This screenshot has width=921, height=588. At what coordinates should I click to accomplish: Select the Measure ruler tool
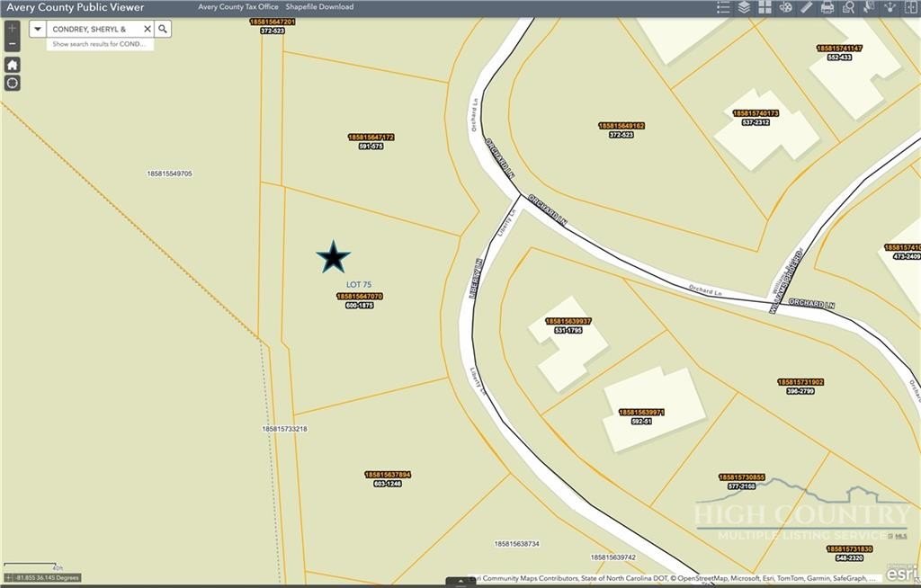[x=807, y=7]
